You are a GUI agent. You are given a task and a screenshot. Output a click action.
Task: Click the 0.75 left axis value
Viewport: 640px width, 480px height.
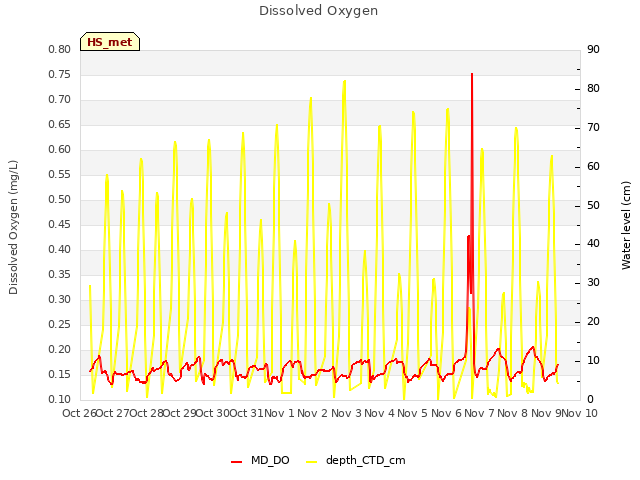coord(60,74)
